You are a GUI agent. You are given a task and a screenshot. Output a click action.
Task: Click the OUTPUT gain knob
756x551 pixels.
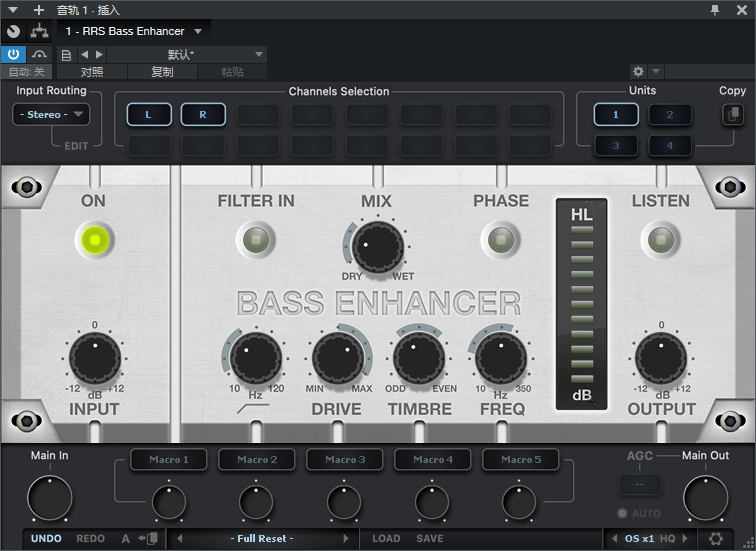[661, 359]
